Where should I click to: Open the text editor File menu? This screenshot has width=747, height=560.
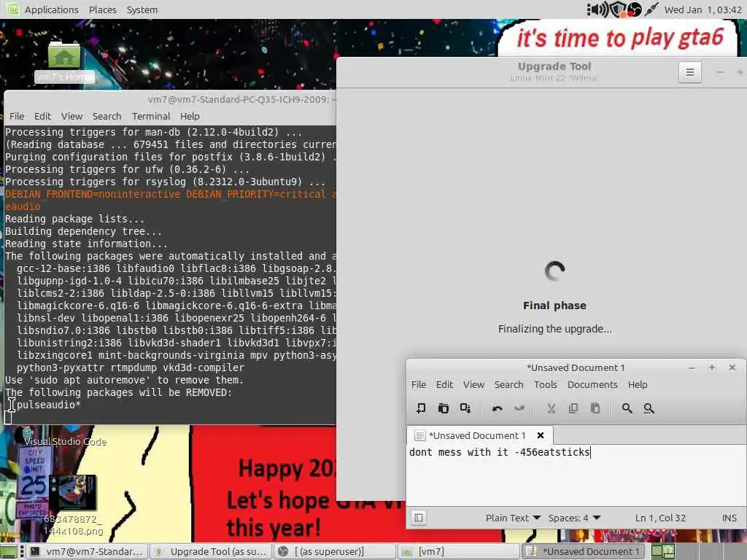[419, 384]
